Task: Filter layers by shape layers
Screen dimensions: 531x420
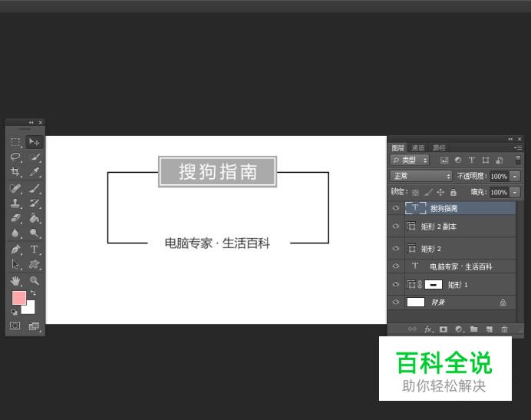Action: coord(485,160)
